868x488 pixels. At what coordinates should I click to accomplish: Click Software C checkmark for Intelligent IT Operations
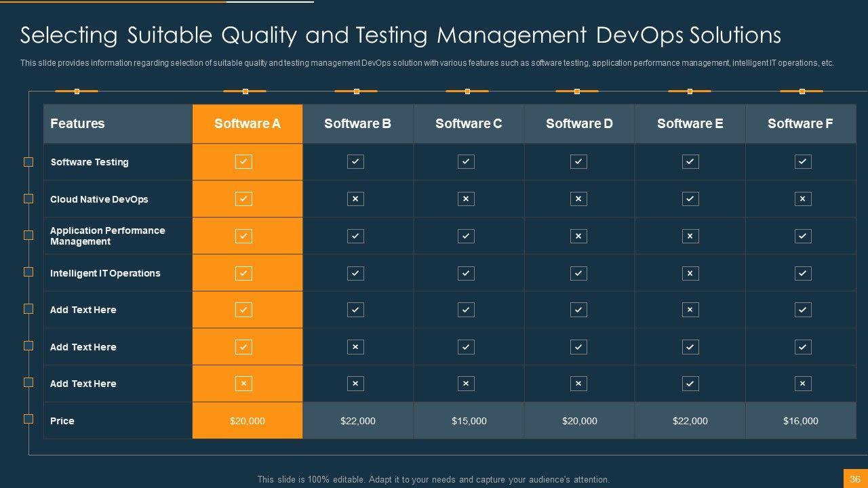coord(466,273)
